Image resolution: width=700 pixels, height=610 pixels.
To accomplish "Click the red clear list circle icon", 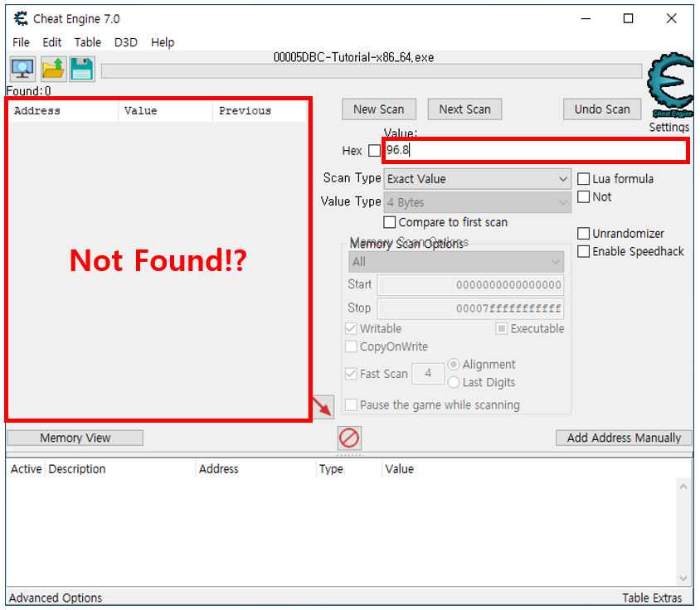I will [x=349, y=438].
